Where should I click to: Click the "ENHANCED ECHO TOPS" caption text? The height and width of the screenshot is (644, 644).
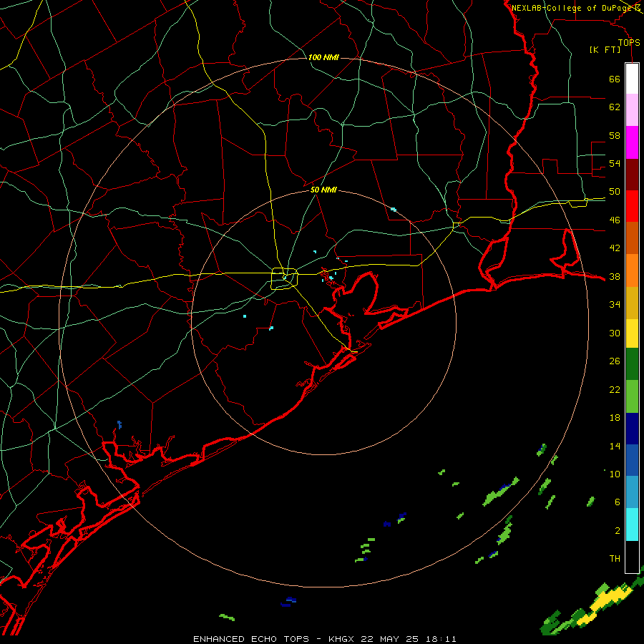click(251, 639)
